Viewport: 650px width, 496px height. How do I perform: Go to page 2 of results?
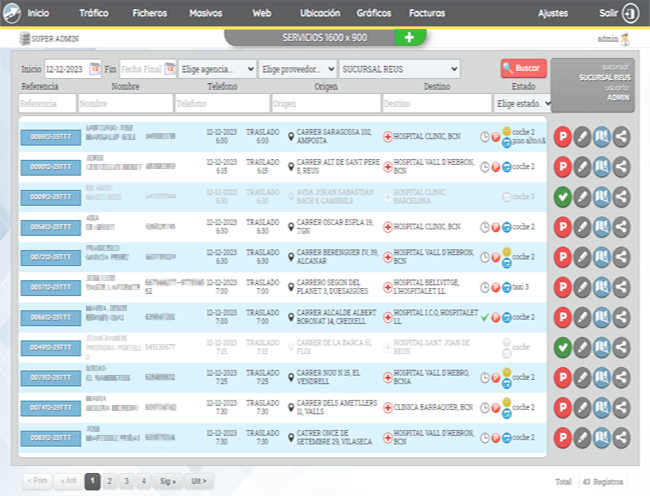coord(109,481)
